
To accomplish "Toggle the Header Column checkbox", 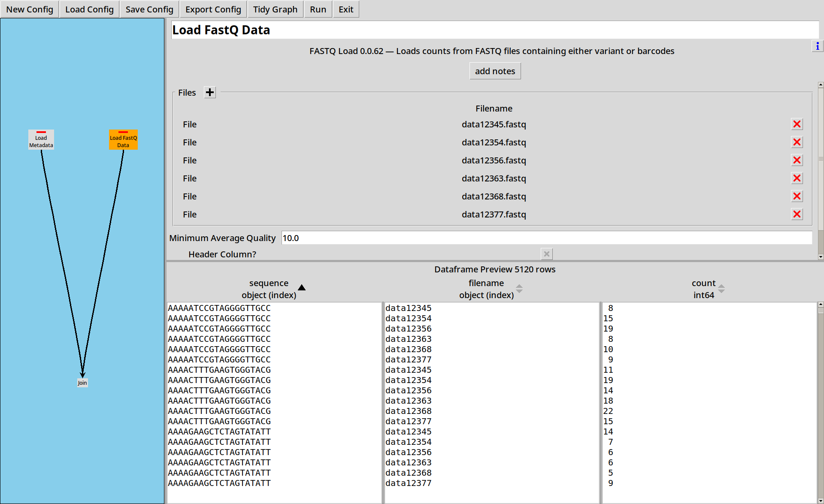I will (546, 254).
